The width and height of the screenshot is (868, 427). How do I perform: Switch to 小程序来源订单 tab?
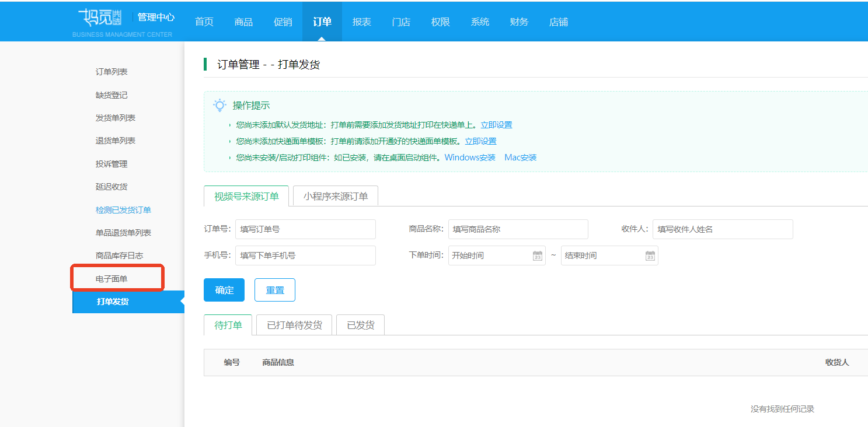tap(336, 197)
